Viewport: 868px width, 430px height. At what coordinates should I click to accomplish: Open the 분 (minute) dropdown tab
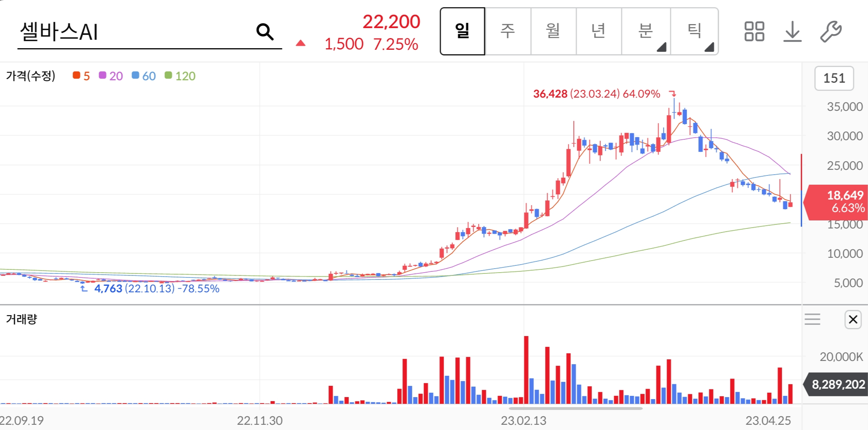(646, 31)
